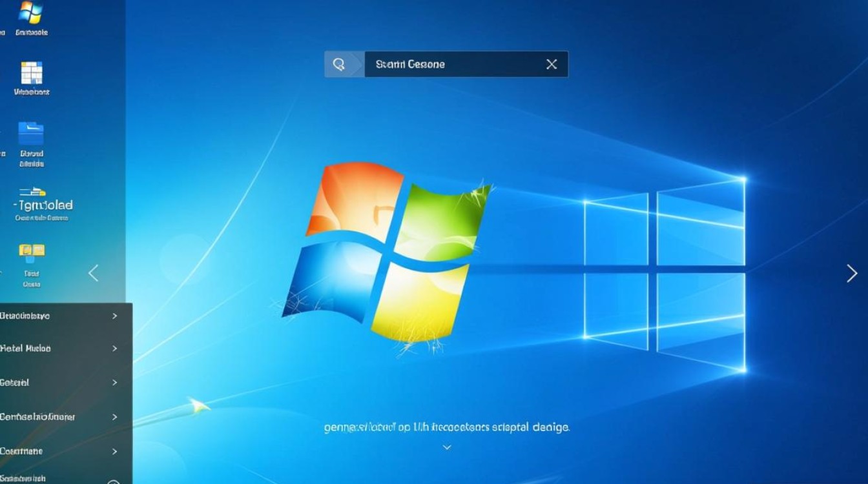
Task: Select the 'Geterial' menu entry
Action: tap(15, 383)
